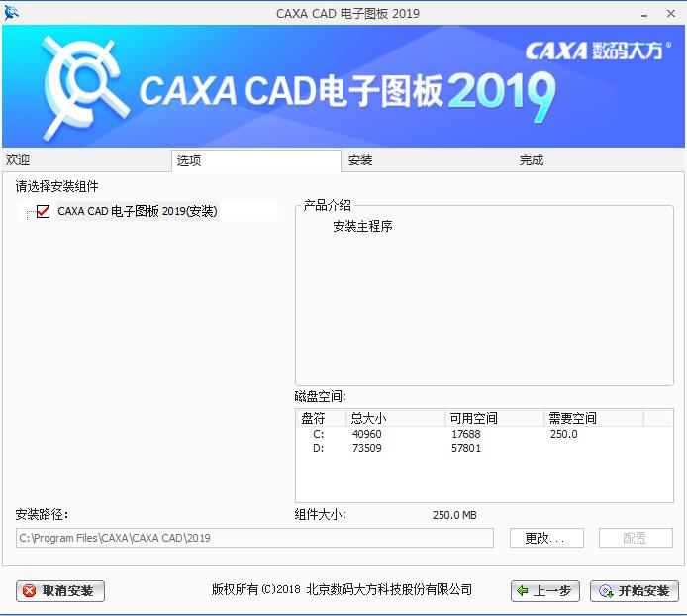Click the 73509 total size value
This screenshot has width=687, height=616.
[366, 448]
